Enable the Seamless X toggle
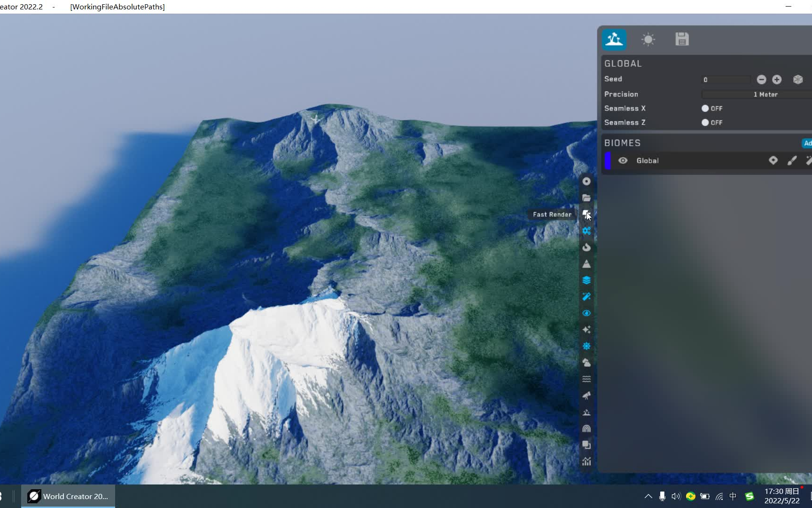The image size is (812, 508). pos(704,108)
